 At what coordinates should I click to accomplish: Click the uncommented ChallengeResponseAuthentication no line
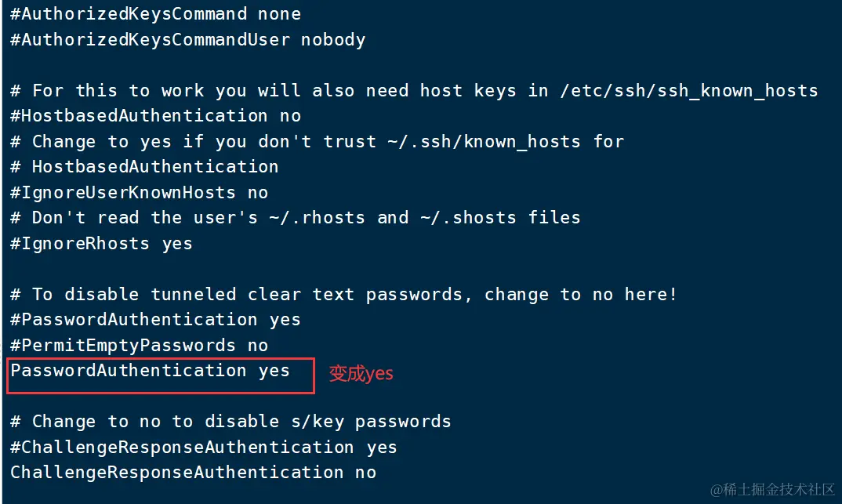(x=193, y=473)
